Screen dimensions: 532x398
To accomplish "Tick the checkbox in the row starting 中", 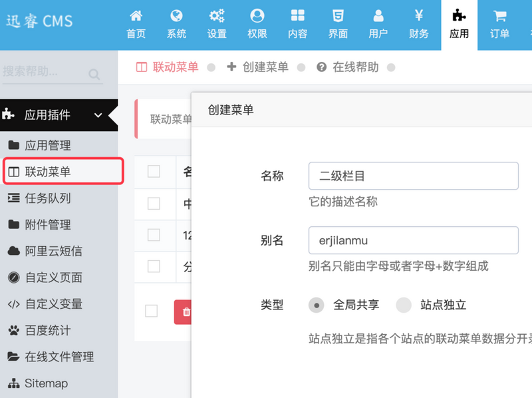I will pyautogui.click(x=154, y=204).
